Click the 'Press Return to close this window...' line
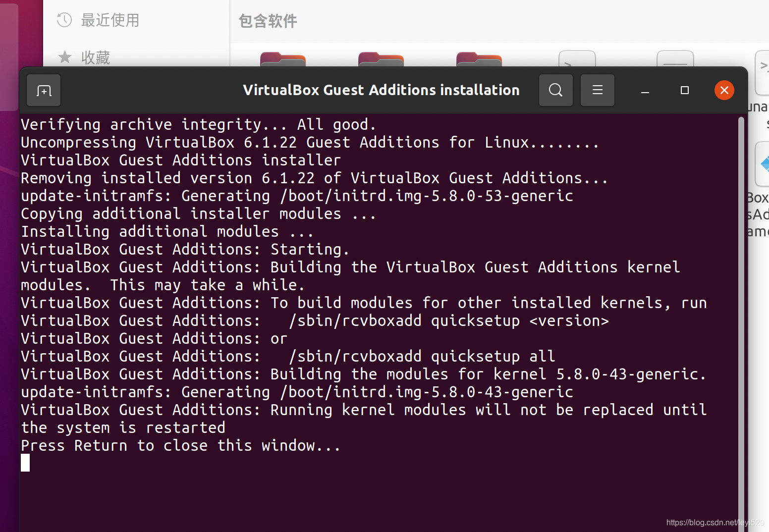 pos(180,445)
